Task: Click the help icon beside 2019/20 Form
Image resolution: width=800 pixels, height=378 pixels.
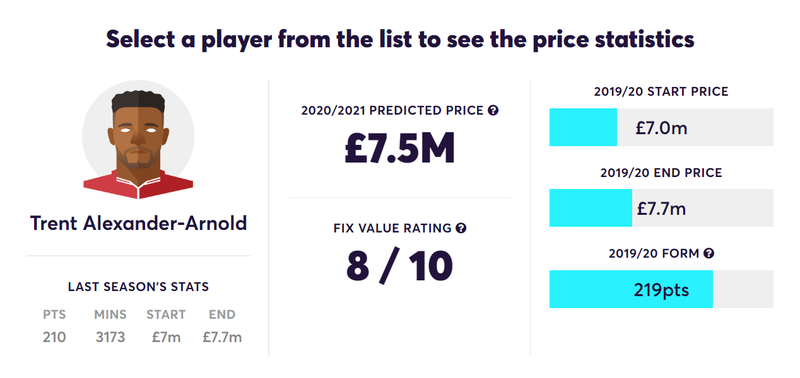Action: point(709,253)
